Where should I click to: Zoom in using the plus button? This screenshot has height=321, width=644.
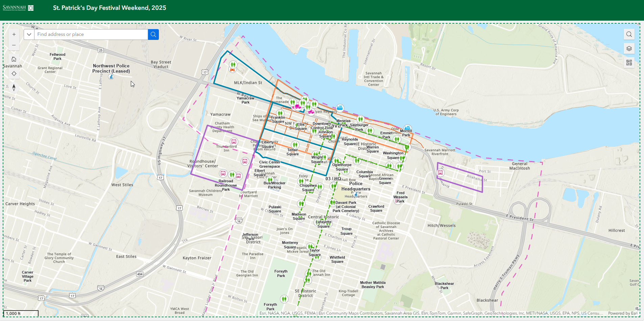pyautogui.click(x=14, y=34)
